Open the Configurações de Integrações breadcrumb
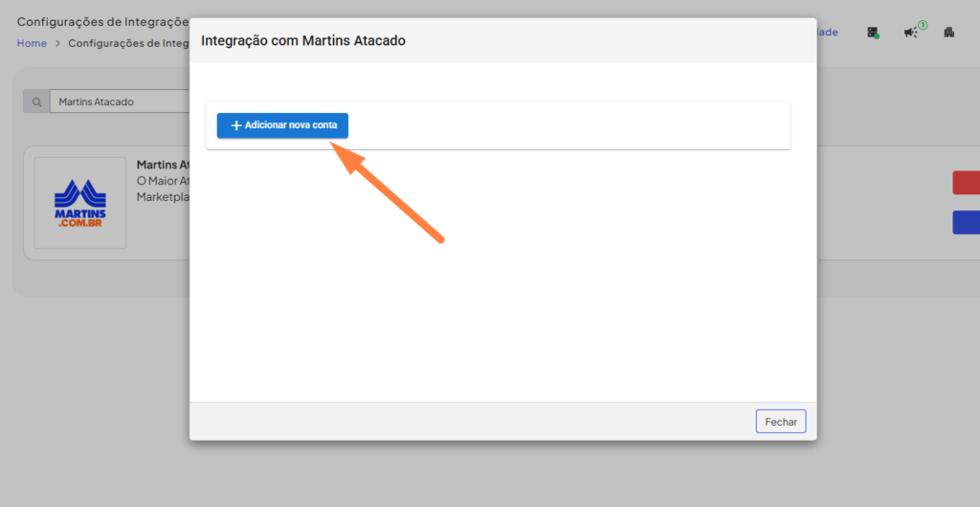 [127, 43]
